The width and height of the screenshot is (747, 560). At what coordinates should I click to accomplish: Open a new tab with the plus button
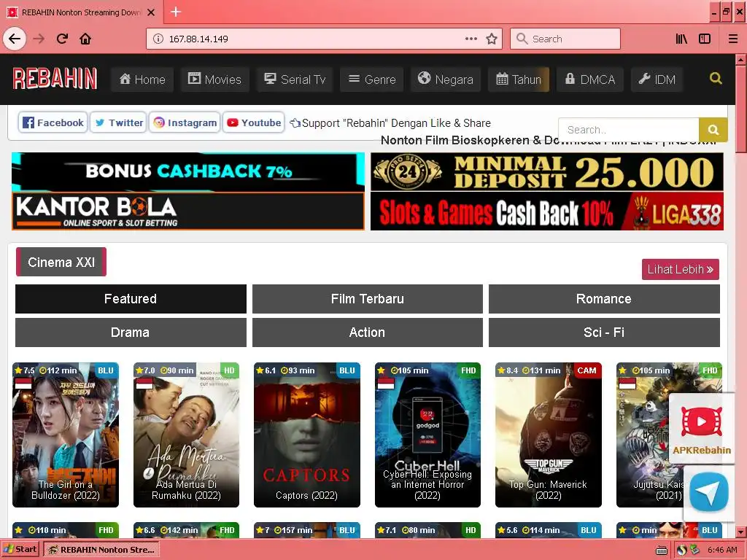[x=176, y=12]
